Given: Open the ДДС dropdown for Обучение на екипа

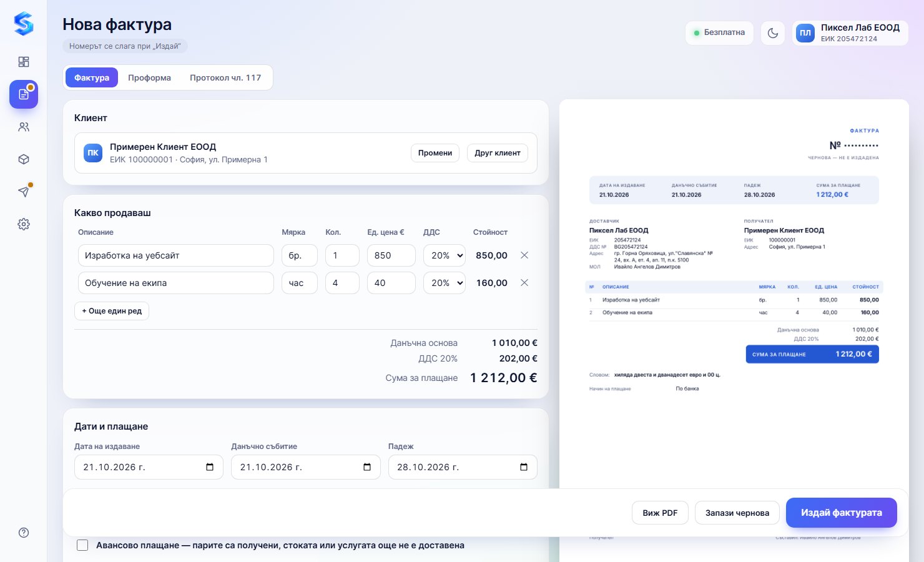Looking at the screenshot, I should [x=445, y=283].
